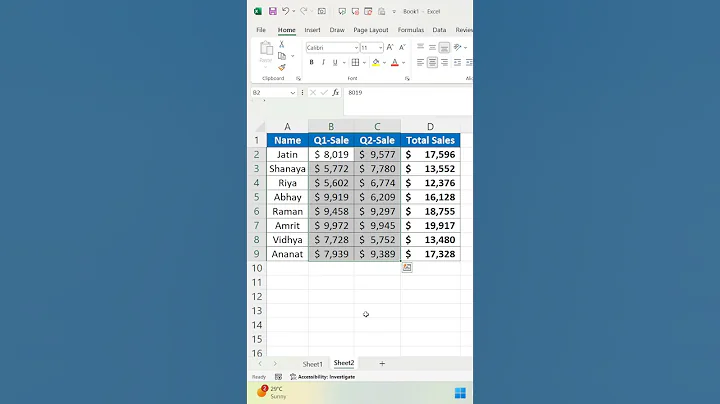
Task: Expand the borders dropdown arrow
Action: [364, 62]
